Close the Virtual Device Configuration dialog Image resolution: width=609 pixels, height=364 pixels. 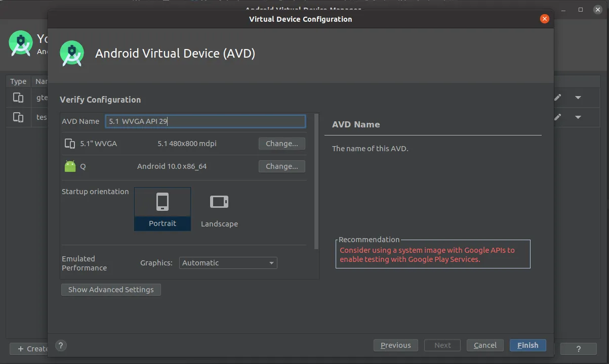[545, 19]
